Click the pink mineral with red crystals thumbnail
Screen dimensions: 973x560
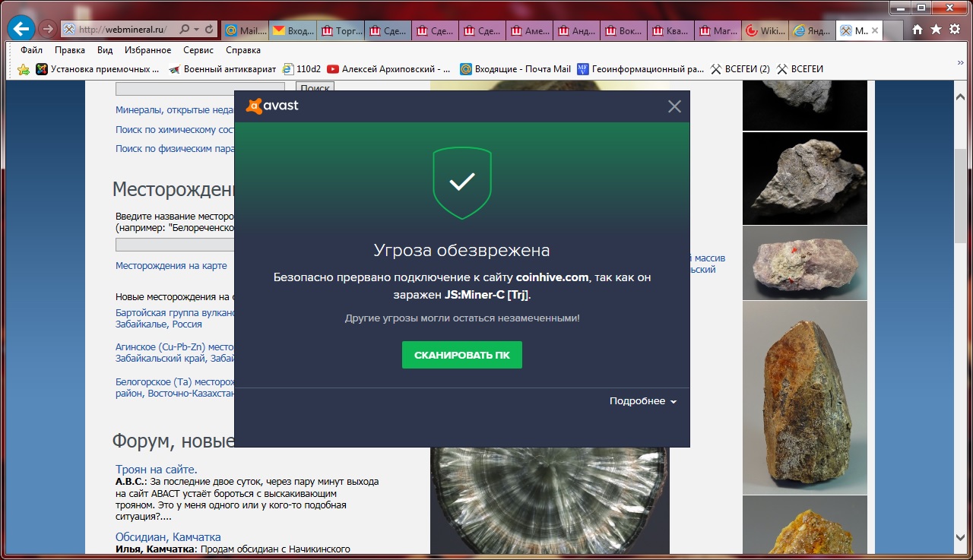805,263
